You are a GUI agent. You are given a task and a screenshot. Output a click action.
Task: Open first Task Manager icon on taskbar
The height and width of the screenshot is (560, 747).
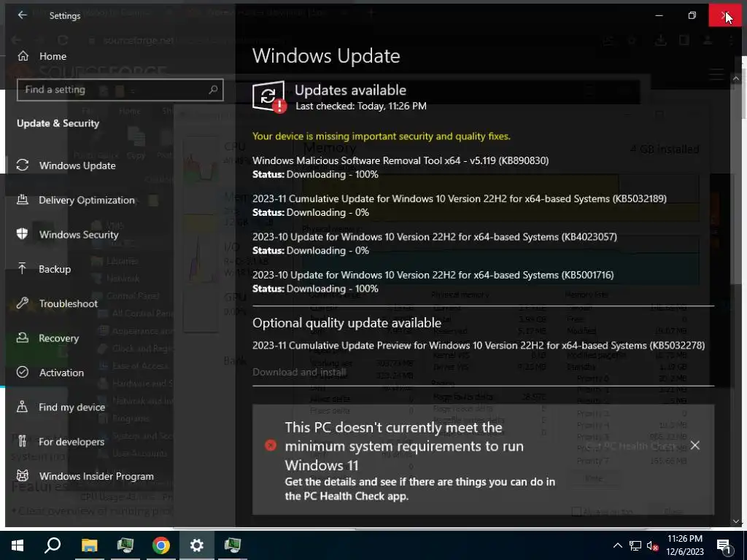click(125, 545)
